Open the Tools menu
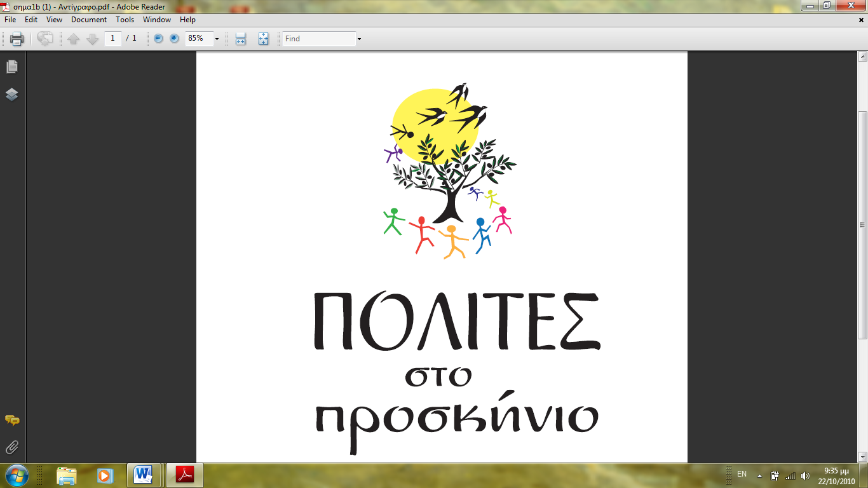This screenshot has height=488, width=868. [125, 20]
